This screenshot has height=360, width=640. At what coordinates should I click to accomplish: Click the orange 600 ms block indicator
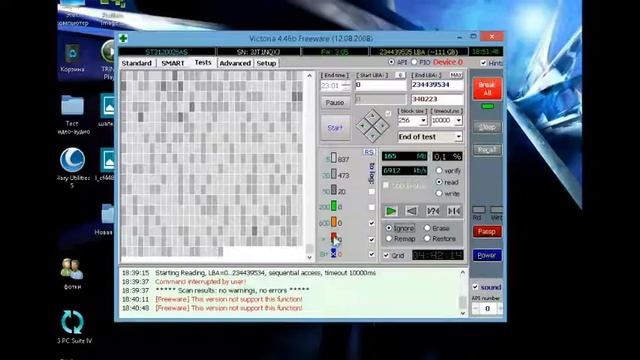click(334, 222)
